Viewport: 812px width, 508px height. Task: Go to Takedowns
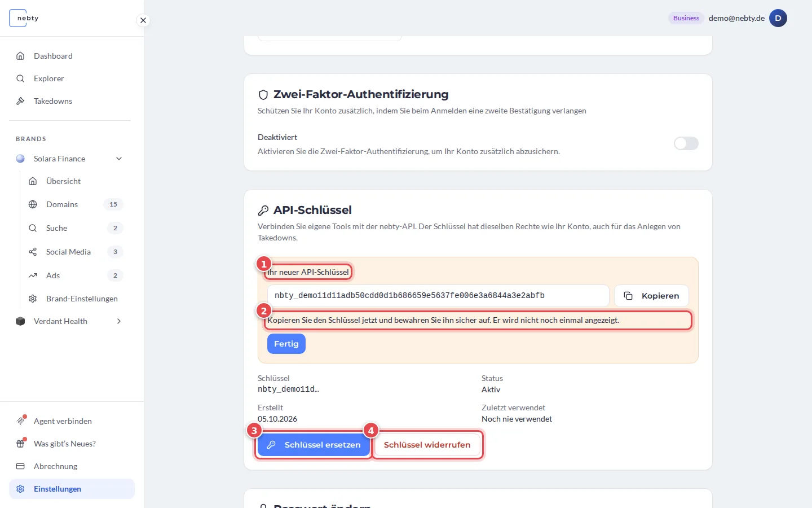click(x=72, y=101)
